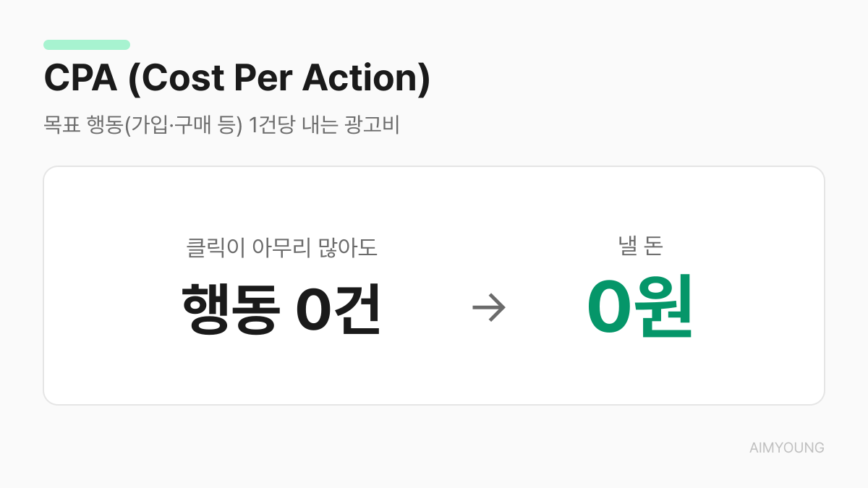Click the word CPA in the heading
Viewport: 868px width, 488px height.
click(80, 78)
